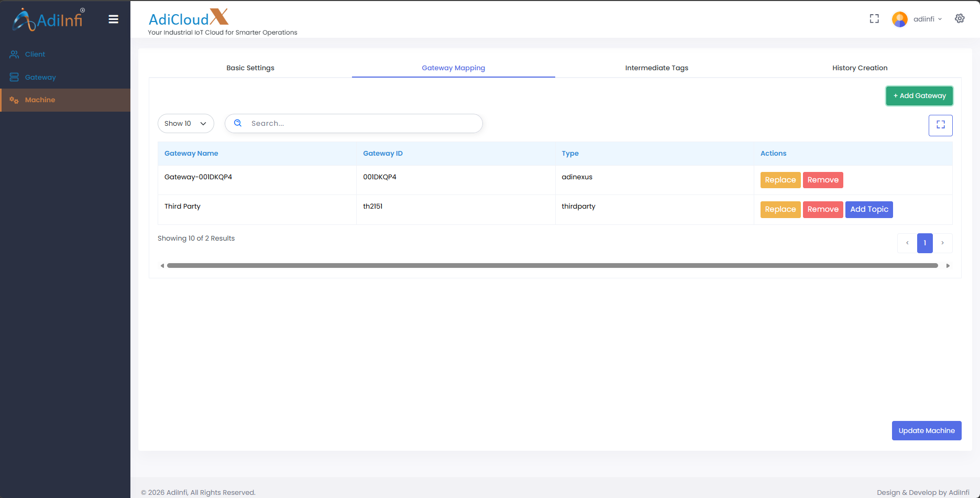Remove the Gateway-001DKQP4 gateway row
Screen dimensions: 980x498
[x=822, y=180]
